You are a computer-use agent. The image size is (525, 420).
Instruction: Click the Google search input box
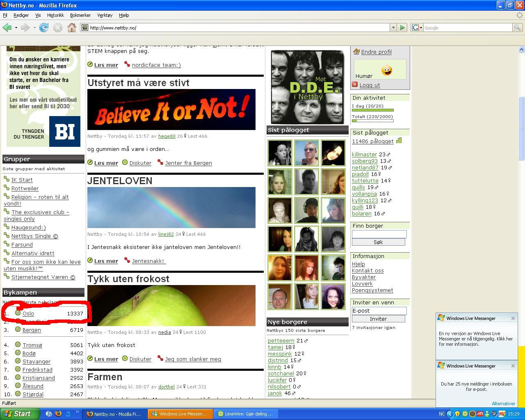468,27
